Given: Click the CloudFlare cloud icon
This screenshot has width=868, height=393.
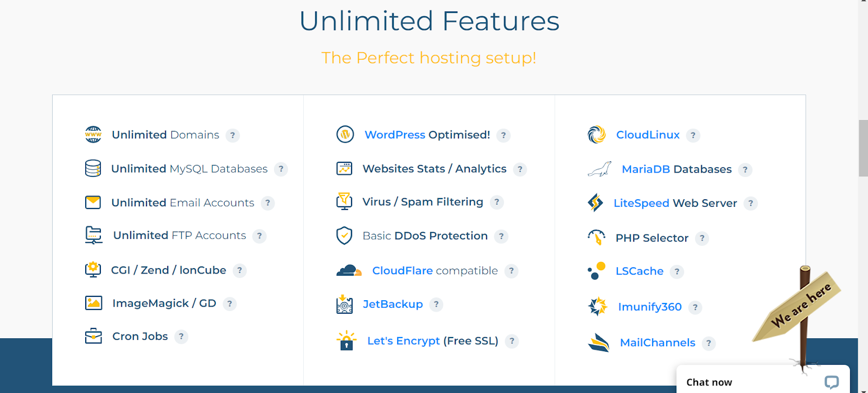Looking at the screenshot, I should coord(349,270).
